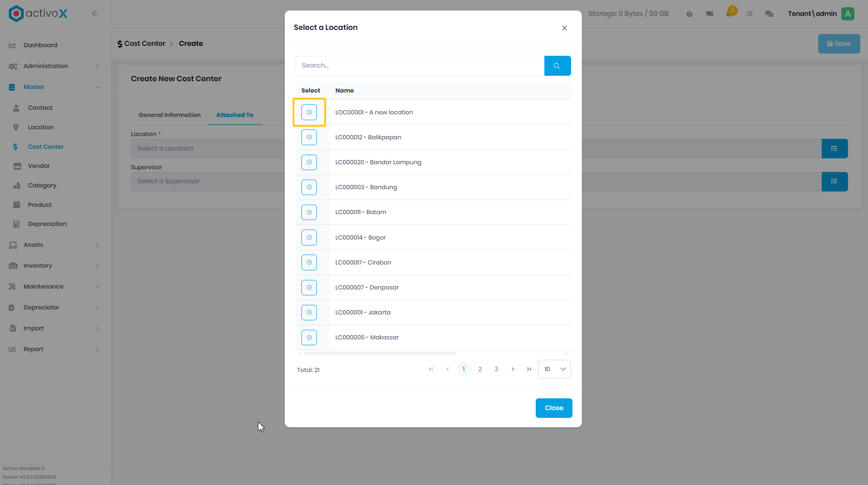Expand the Assets menu

[x=54, y=245]
